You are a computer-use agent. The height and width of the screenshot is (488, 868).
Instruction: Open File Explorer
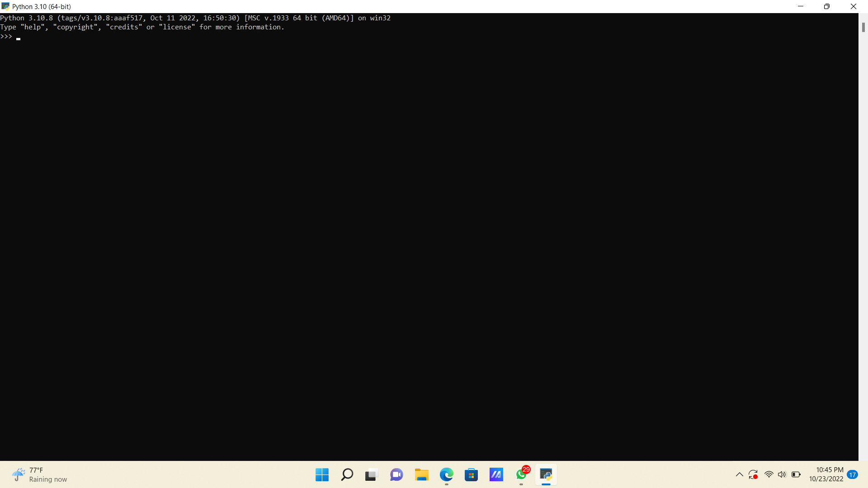(422, 474)
